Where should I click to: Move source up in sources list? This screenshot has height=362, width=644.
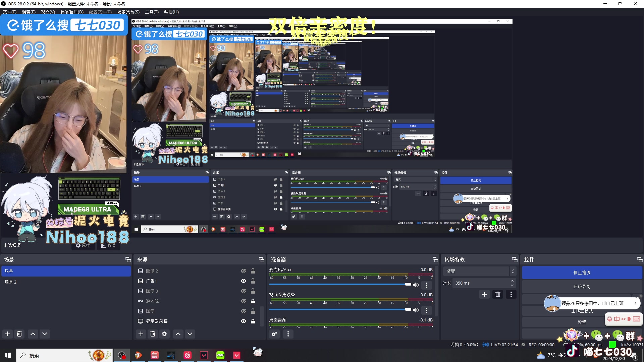tap(178, 334)
